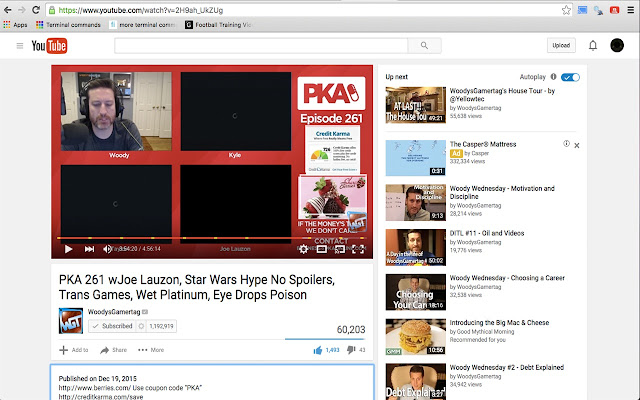This screenshot has width=640, height=400.
Task: Open the WoodysGamertag channel name link
Action: pyautogui.click(x=114, y=312)
